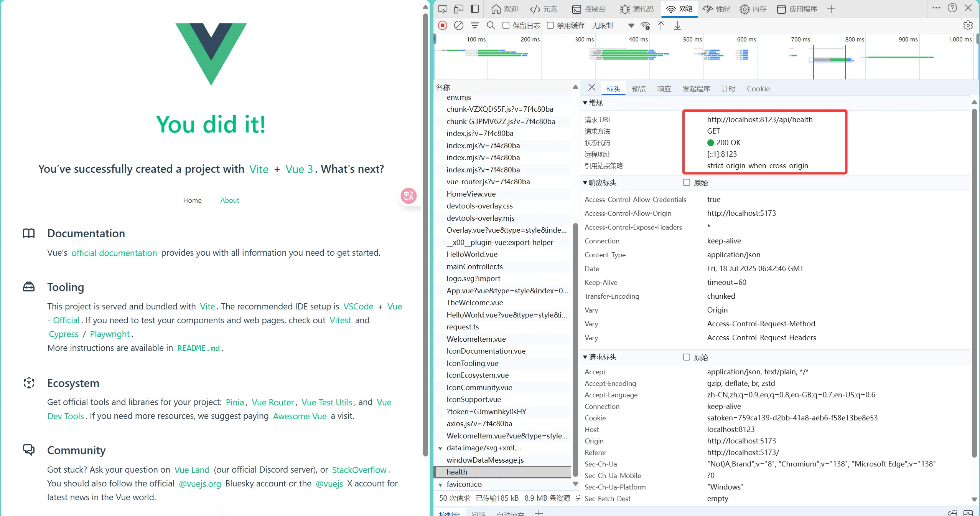Switch to the 发起程序 detail tab
The height and width of the screenshot is (516, 980).
[x=696, y=89]
